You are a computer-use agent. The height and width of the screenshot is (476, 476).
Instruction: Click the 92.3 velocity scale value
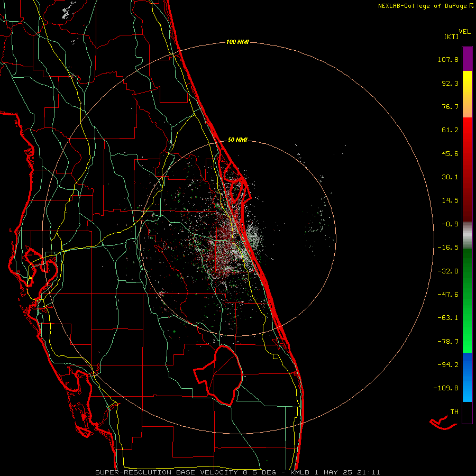pyautogui.click(x=450, y=83)
